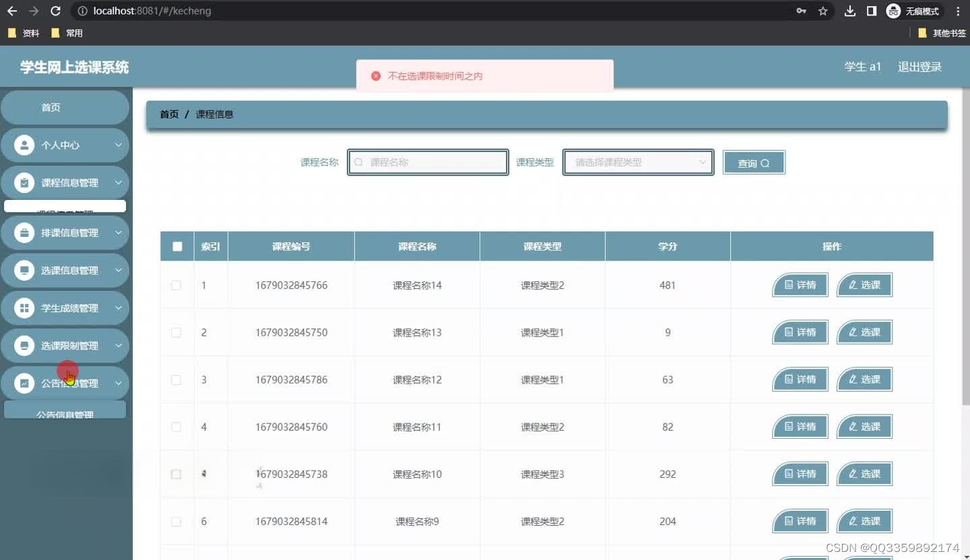970x560 pixels.
Task: Click the 课程编号 column header
Action: (291, 246)
